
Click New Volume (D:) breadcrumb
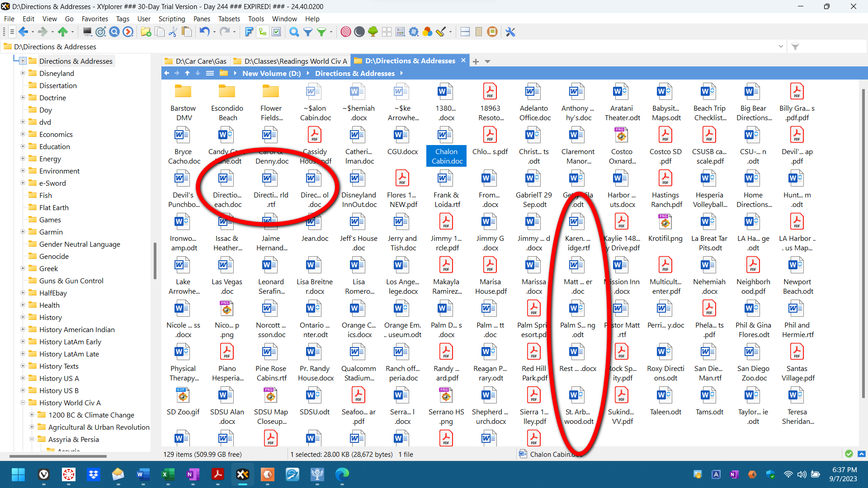coord(271,73)
